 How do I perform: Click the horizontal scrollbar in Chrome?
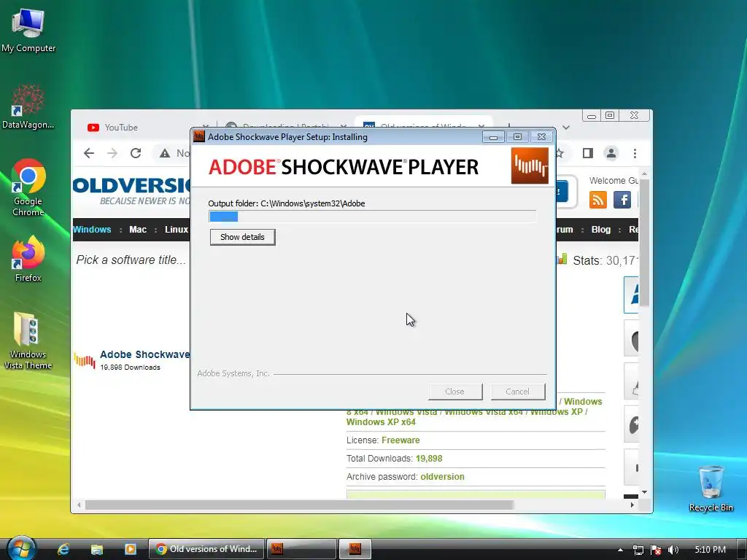(x=299, y=505)
